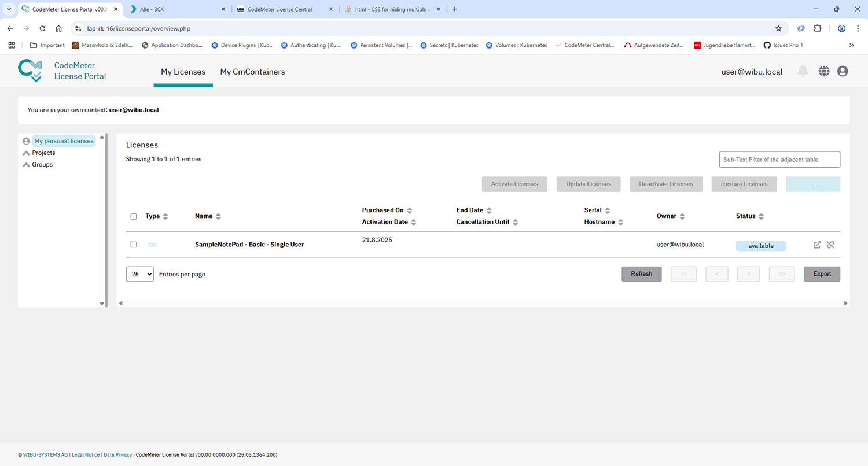
Task: Click the Export button
Action: 822,274
